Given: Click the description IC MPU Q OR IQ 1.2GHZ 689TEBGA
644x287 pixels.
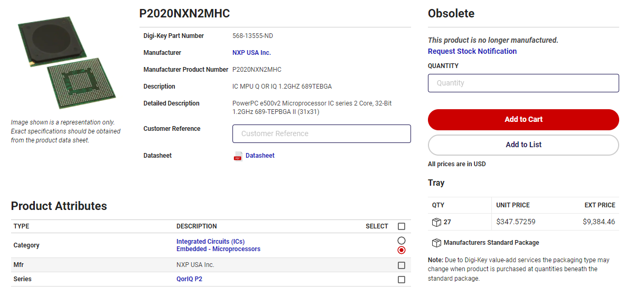Looking at the screenshot, I should (x=282, y=87).
